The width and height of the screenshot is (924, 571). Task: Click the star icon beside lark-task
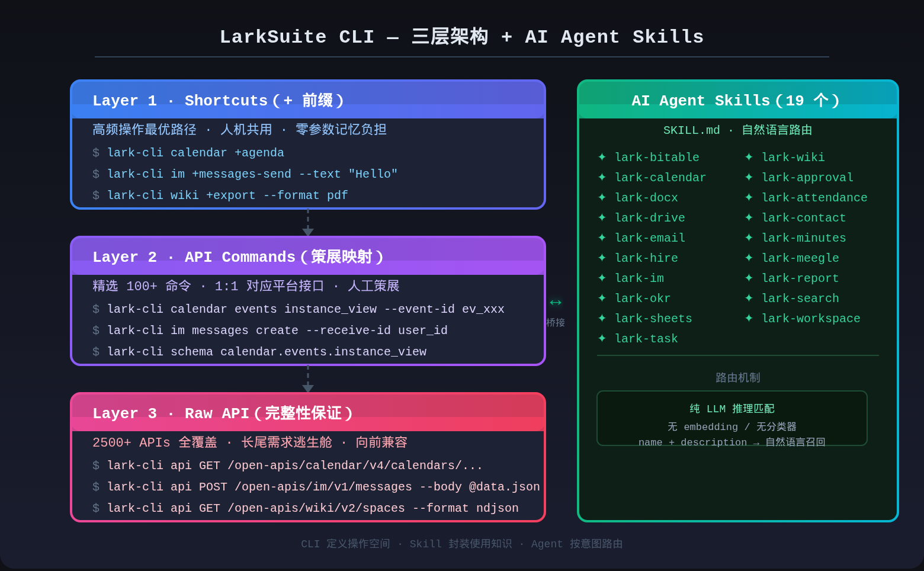[602, 338]
